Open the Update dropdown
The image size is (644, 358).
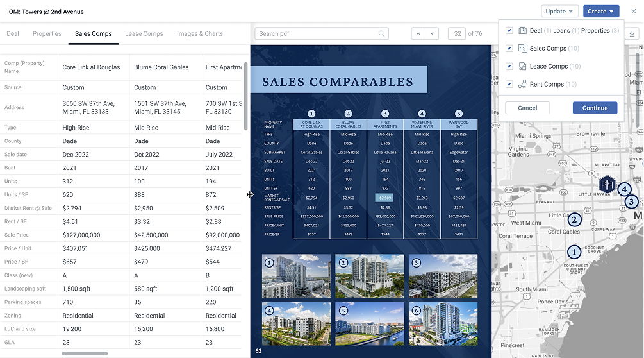tap(560, 12)
